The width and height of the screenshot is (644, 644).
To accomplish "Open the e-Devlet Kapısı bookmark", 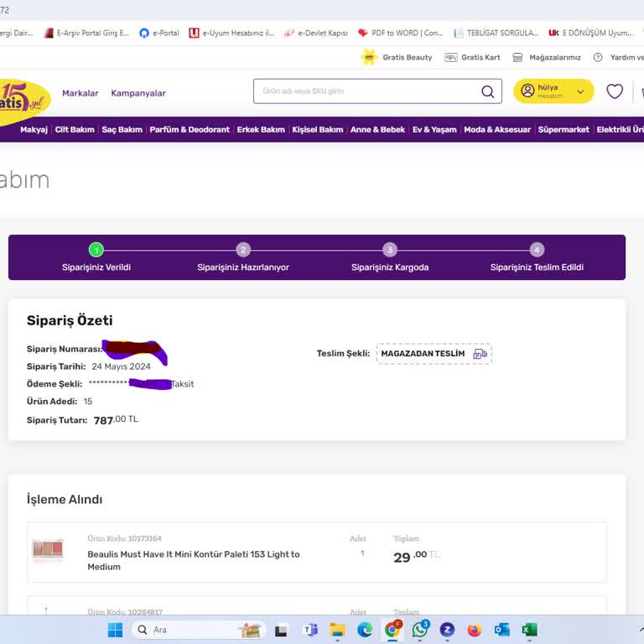I will pos(316,33).
